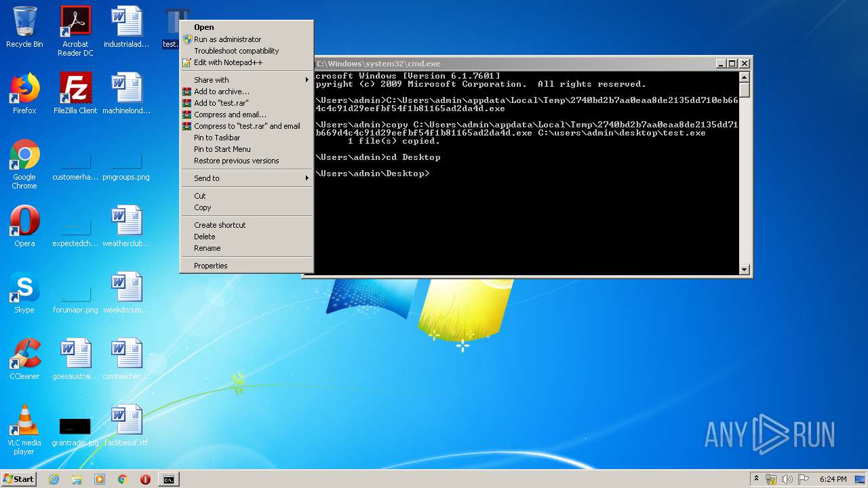
Task: Select Pin to Taskbar
Action: [x=247, y=138]
